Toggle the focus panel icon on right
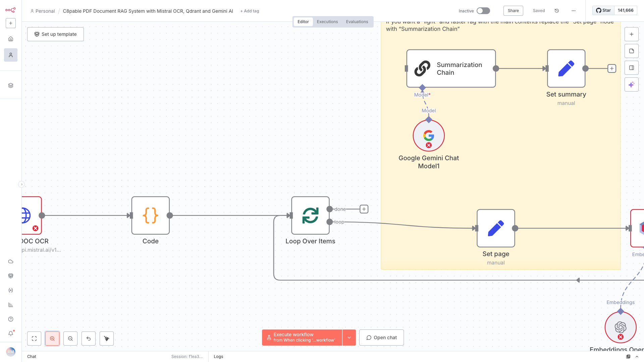The width and height of the screenshot is (644, 362). pyautogui.click(x=632, y=68)
